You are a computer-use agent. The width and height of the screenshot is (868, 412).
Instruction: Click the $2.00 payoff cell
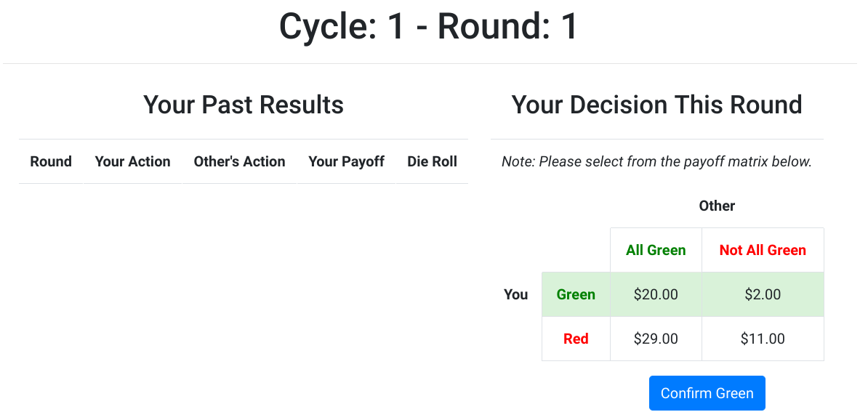pos(763,294)
